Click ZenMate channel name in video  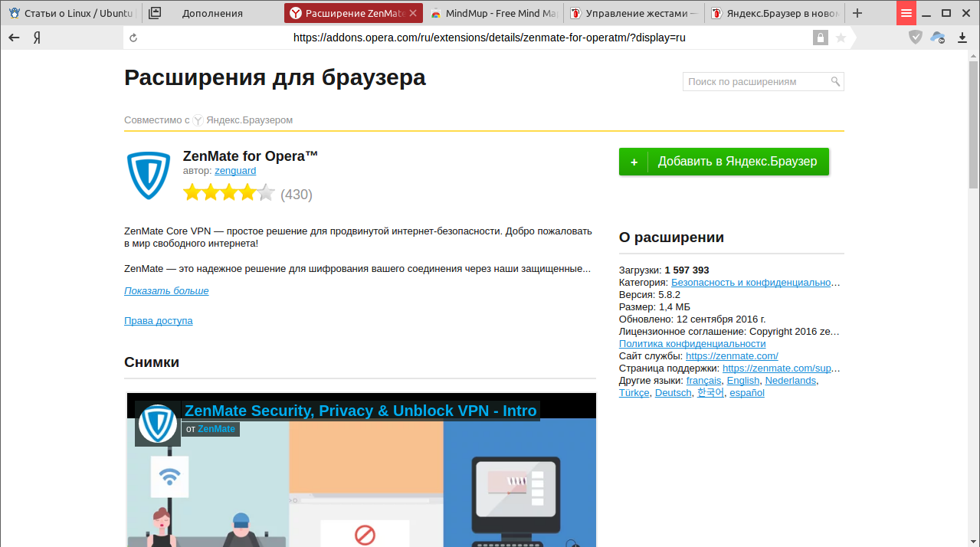[216, 429]
